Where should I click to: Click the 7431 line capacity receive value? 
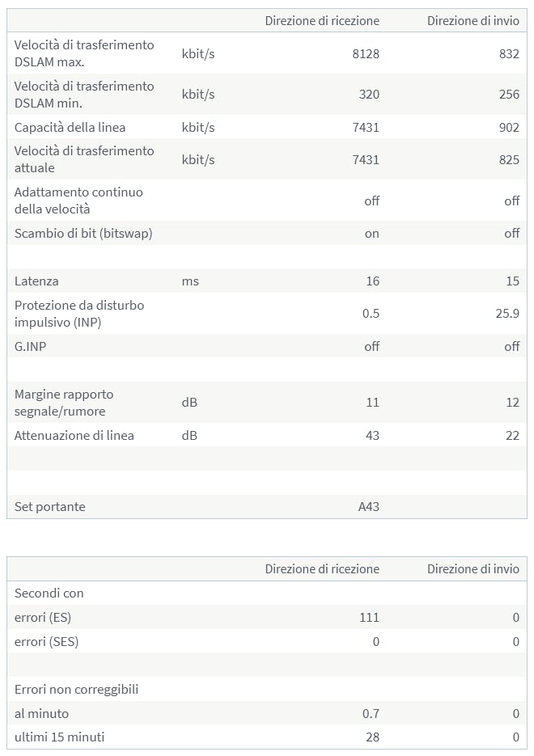coord(366,127)
